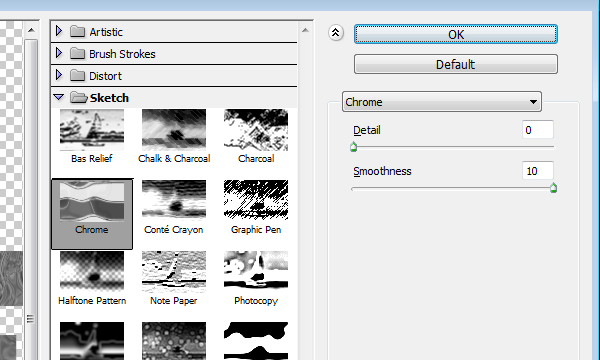Click the Distort folder icon
Screen dimensions: 600x360
78,75
